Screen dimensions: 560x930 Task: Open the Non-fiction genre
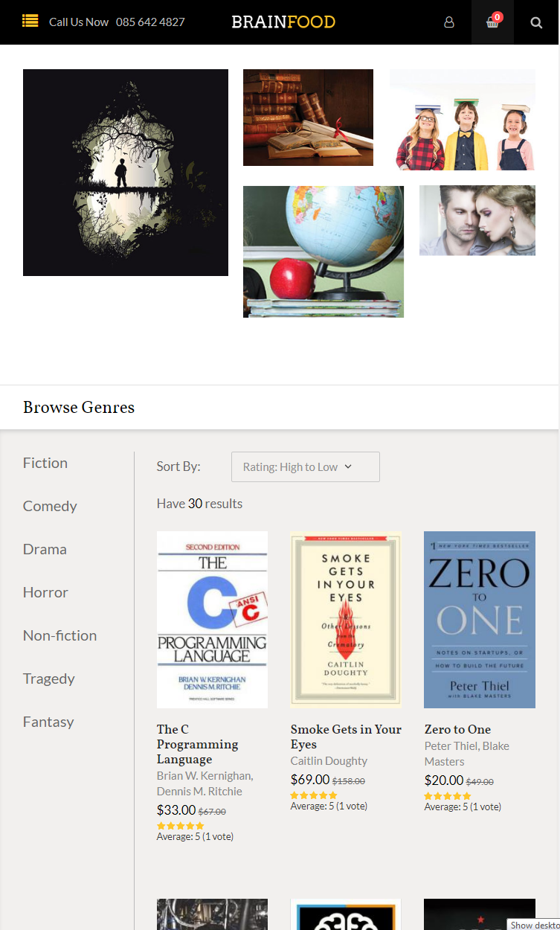click(59, 635)
